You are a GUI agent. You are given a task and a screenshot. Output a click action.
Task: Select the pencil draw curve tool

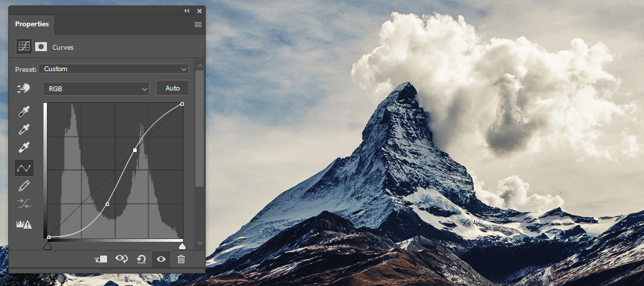[24, 186]
